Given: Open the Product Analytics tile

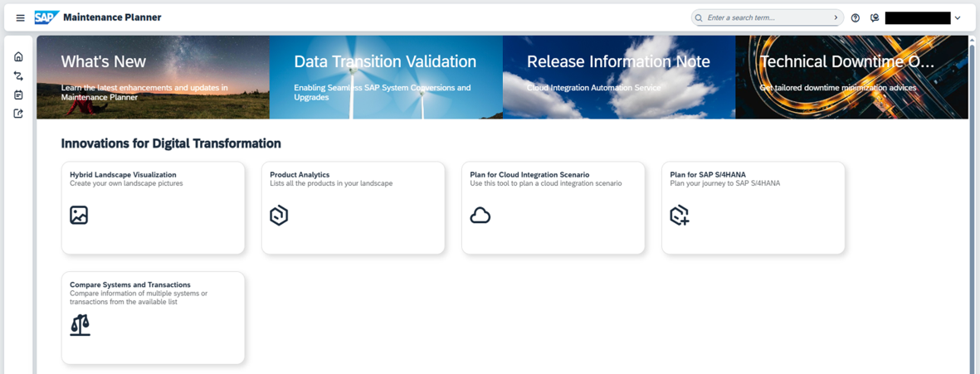Looking at the screenshot, I should [353, 207].
